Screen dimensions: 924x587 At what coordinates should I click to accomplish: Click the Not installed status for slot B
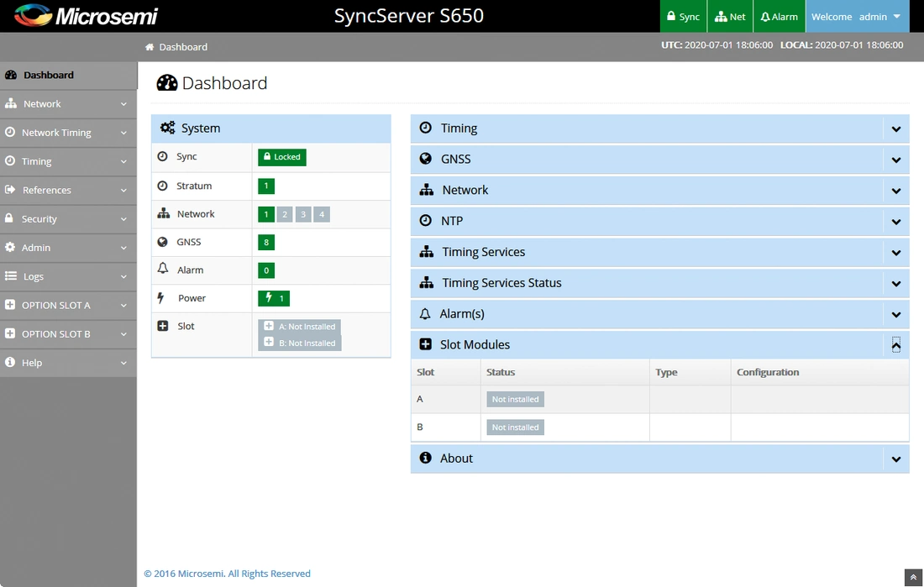[x=515, y=427]
